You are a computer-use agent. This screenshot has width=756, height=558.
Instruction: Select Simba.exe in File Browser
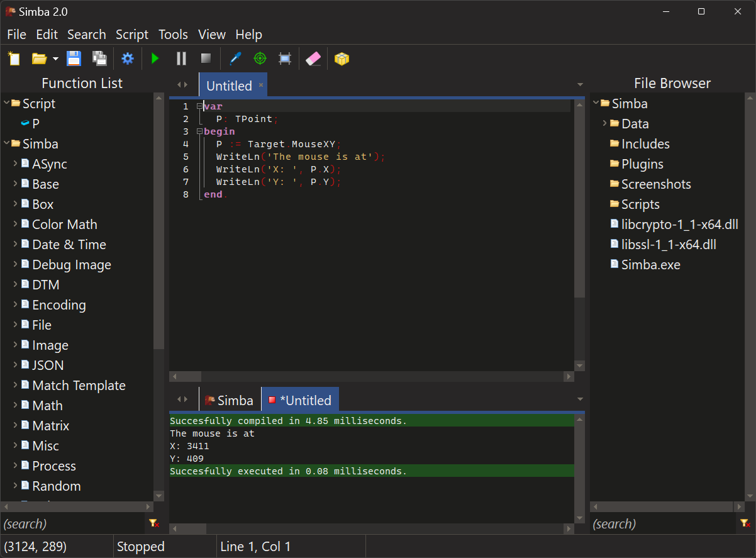[650, 264]
